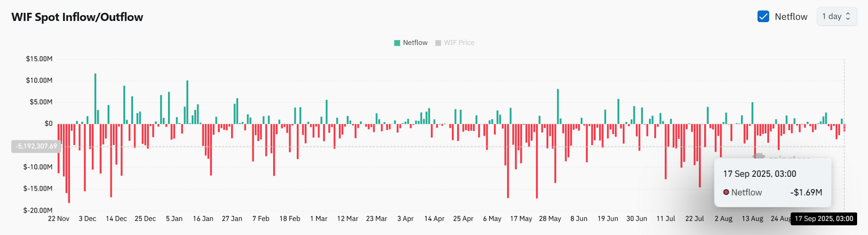868x235 pixels.
Task: Click the WIF Spot Inflow/Outflow title
Action: pyautogui.click(x=77, y=17)
